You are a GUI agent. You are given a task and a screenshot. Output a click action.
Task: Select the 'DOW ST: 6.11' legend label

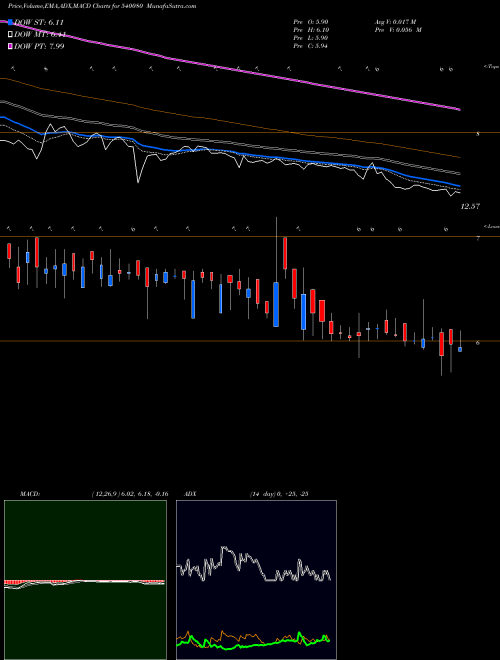[x=39, y=22]
